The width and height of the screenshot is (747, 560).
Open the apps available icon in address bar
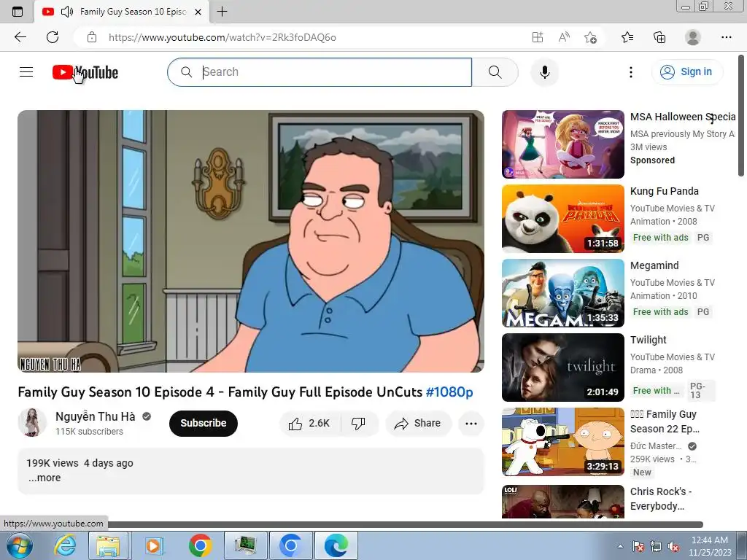[x=538, y=37]
